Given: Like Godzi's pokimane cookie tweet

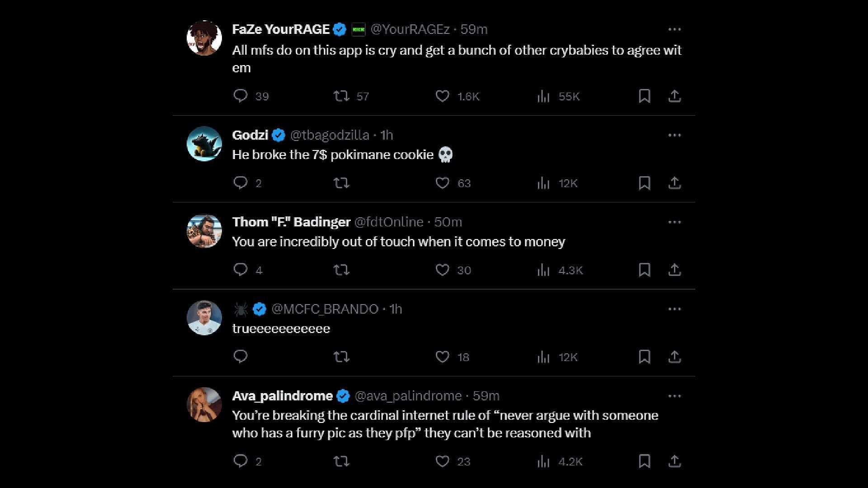Looking at the screenshot, I should (x=442, y=183).
